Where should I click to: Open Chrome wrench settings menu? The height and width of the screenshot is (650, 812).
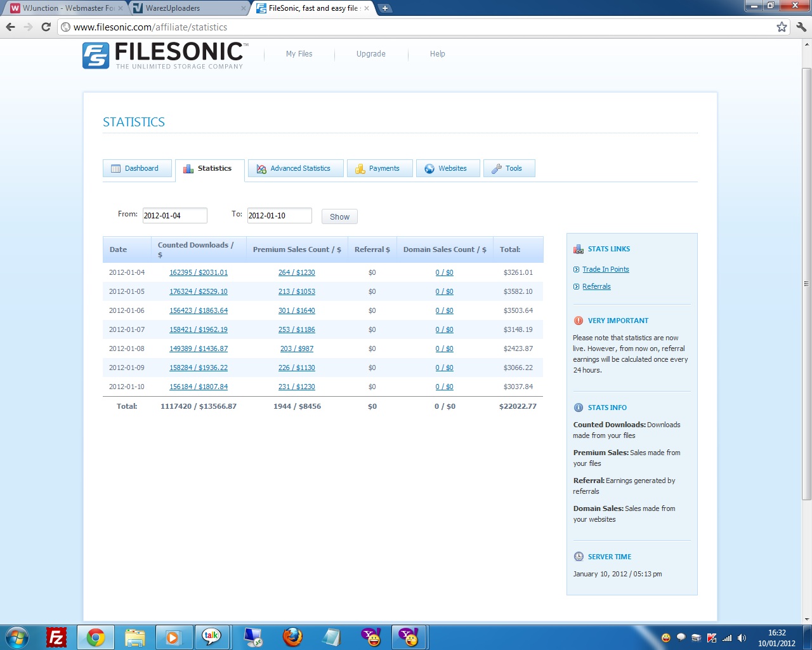click(801, 27)
